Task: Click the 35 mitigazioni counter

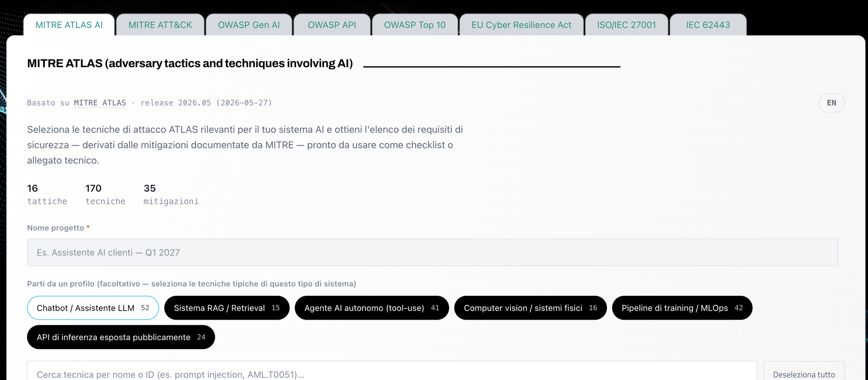Action: click(x=171, y=194)
